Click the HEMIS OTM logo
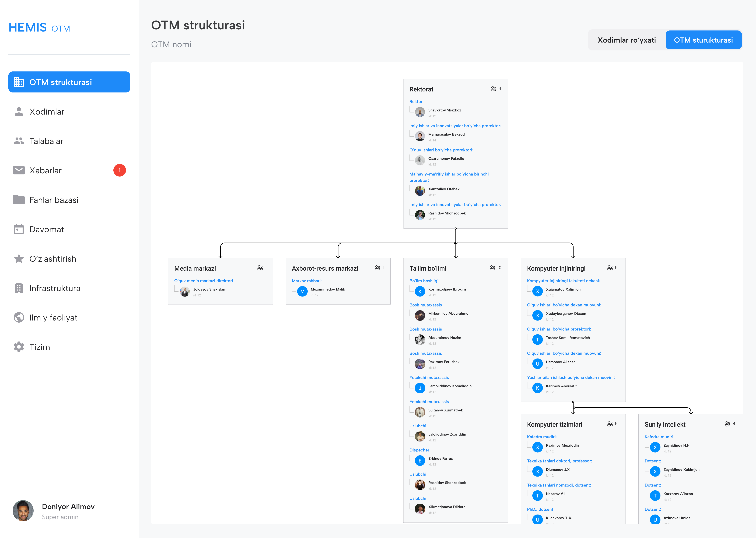 pyautogui.click(x=39, y=28)
